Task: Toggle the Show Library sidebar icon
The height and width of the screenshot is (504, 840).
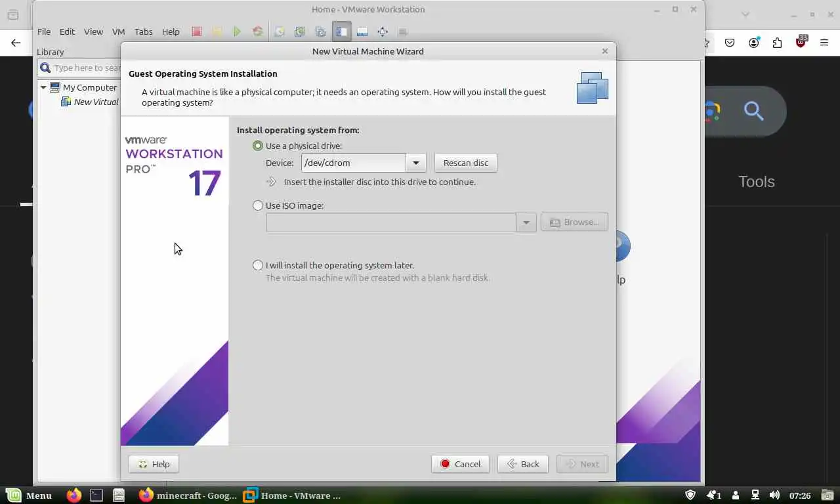Action: point(341,31)
